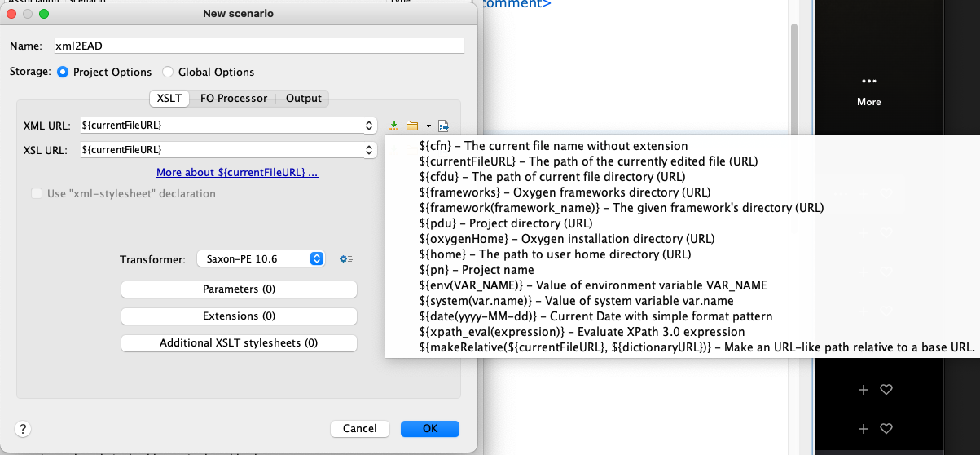The image size is (980, 455).
Task: Open the More about ${currentFileURL} link
Action: point(237,173)
